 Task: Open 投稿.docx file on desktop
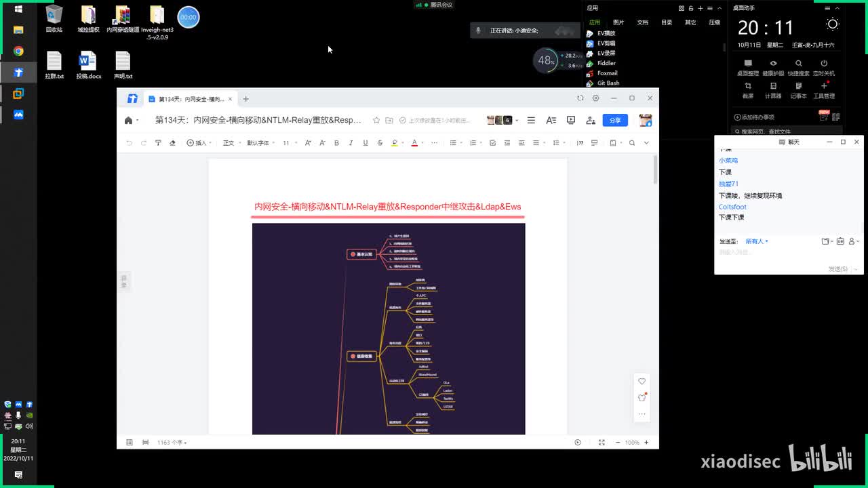(x=88, y=65)
